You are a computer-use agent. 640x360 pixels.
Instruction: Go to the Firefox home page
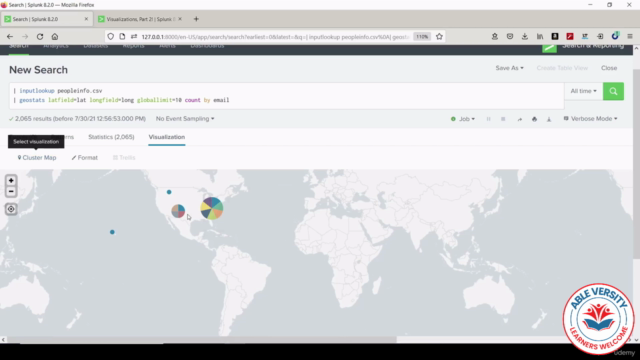pyautogui.click(x=55, y=36)
